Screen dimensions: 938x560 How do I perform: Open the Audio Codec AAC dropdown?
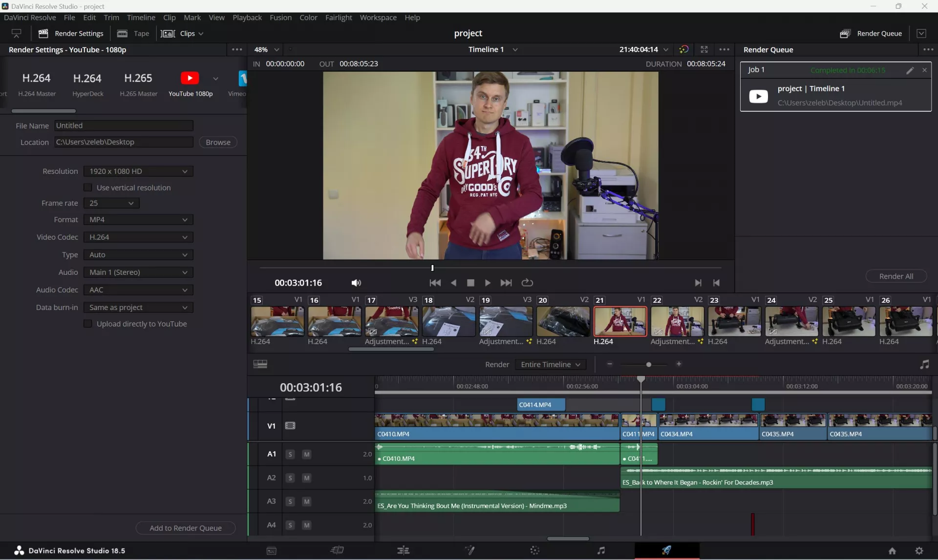click(138, 290)
